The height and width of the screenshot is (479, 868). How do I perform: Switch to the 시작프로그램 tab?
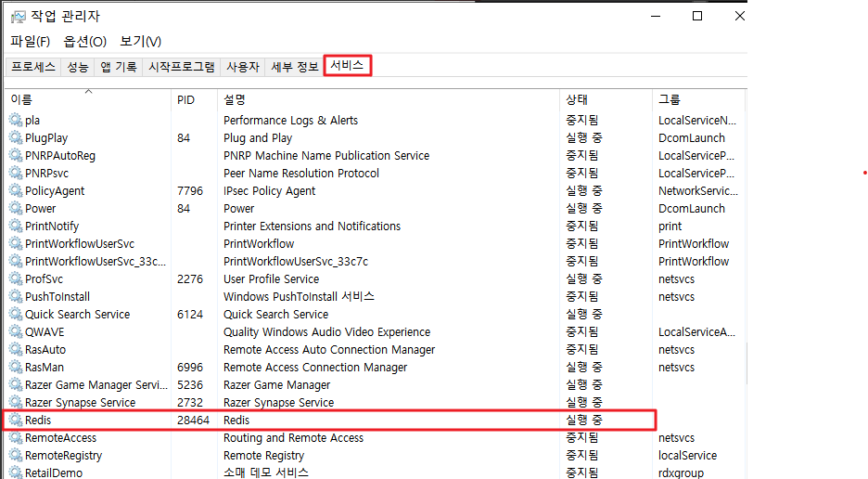(x=182, y=67)
